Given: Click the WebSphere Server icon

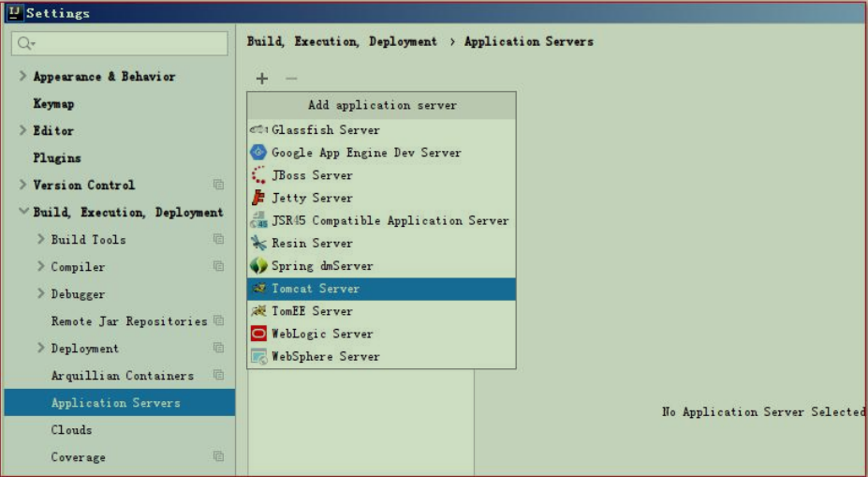Looking at the screenshot, I should tap(258, 356).
